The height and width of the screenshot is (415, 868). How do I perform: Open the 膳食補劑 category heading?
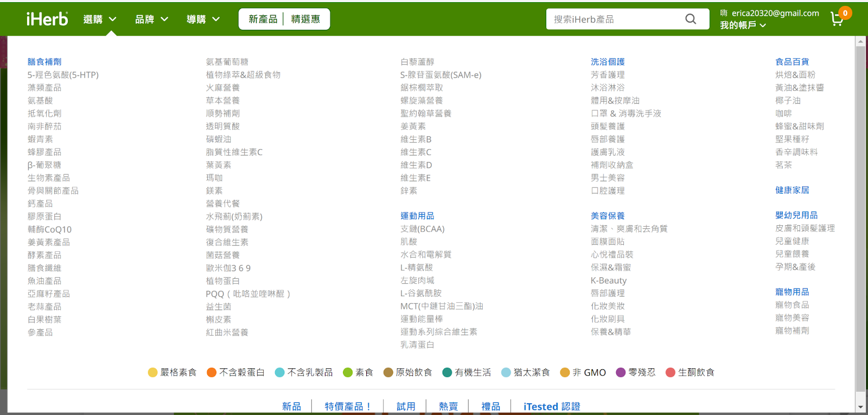(44, 62)
